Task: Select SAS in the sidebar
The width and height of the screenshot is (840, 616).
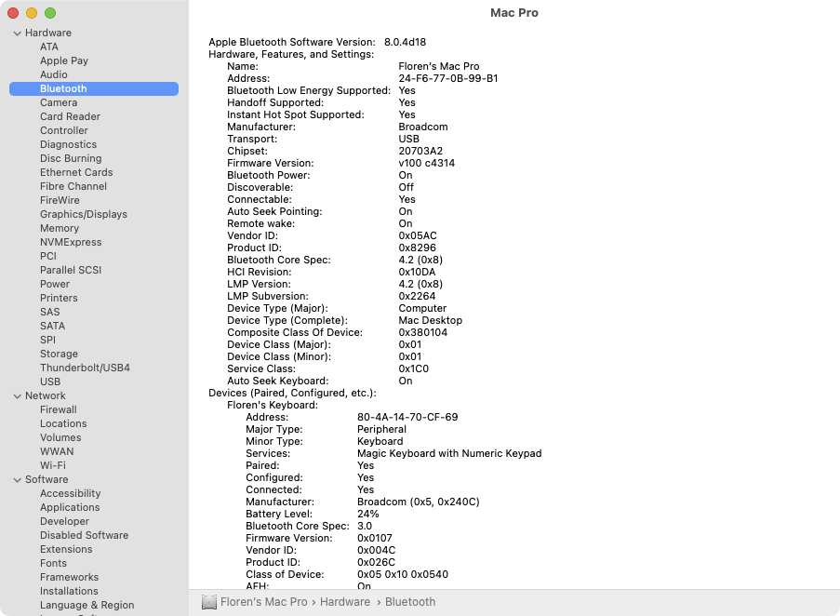Action: point(50,312)
